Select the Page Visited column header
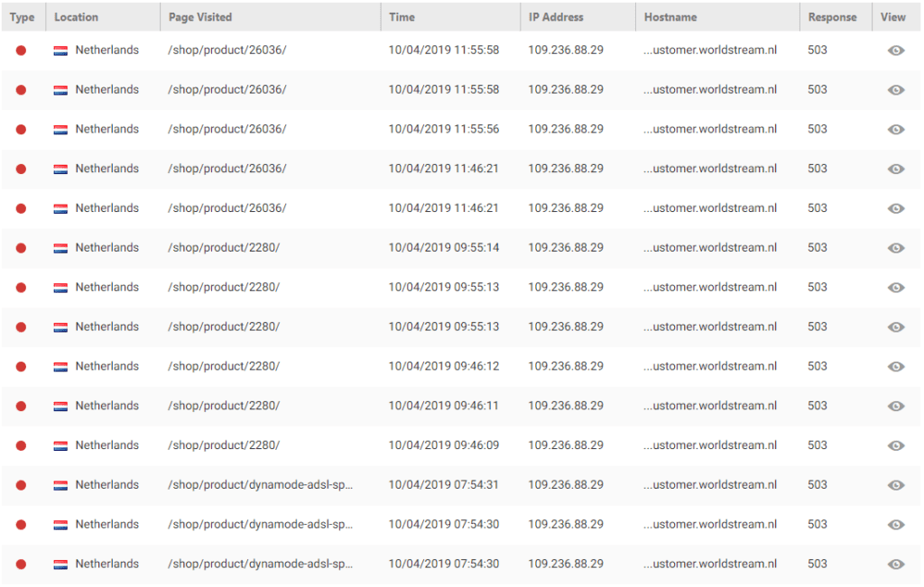This screenshot has width=924, height=587. pyautogui.click(x=199, y=16)
